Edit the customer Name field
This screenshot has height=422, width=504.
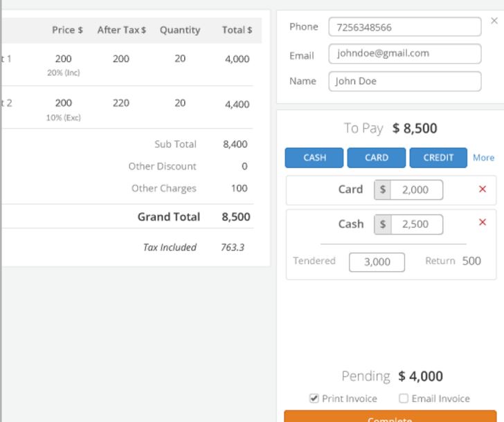point(404,81)
